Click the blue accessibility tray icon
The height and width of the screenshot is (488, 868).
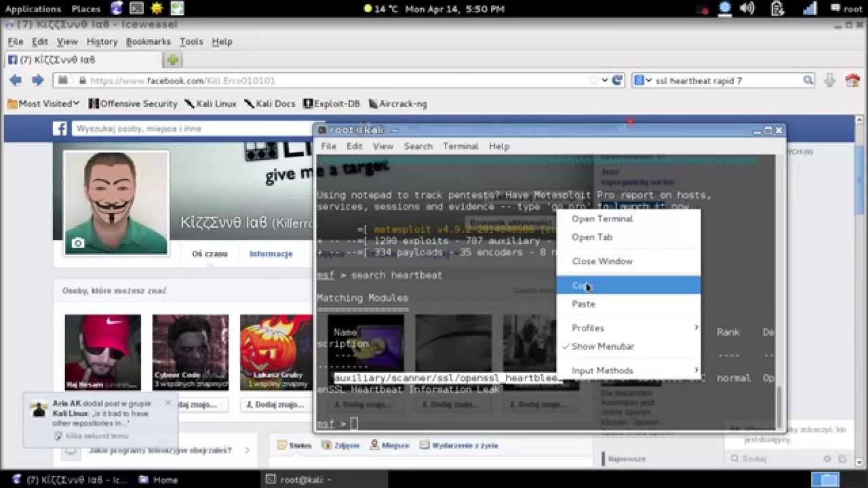pyautogui.click(x=725, y=9)
